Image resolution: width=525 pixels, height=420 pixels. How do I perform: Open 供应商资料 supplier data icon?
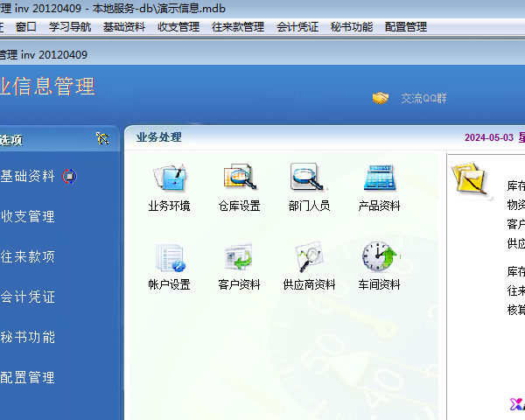[309, 259]
